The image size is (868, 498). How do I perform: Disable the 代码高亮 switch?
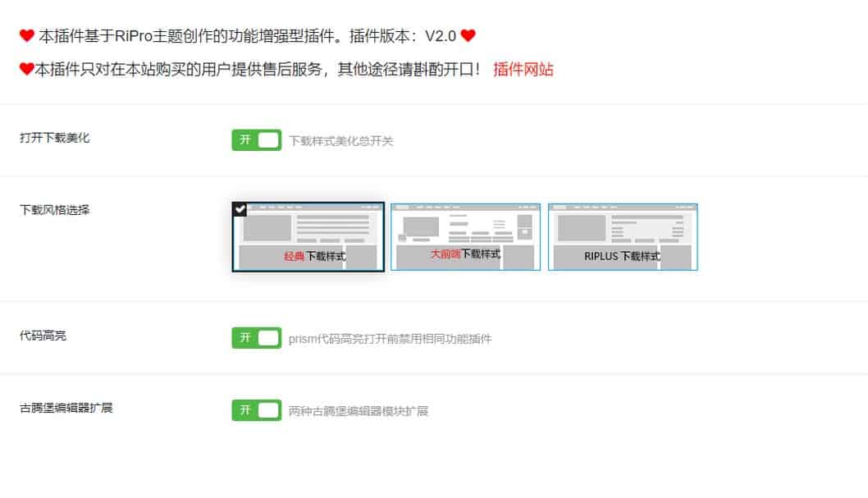click(x=256, y=337)
